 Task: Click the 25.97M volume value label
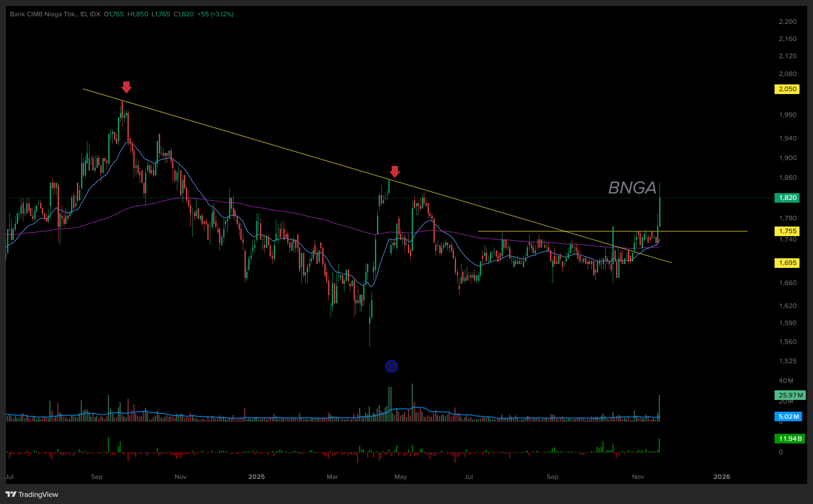(x=790, y=395)
